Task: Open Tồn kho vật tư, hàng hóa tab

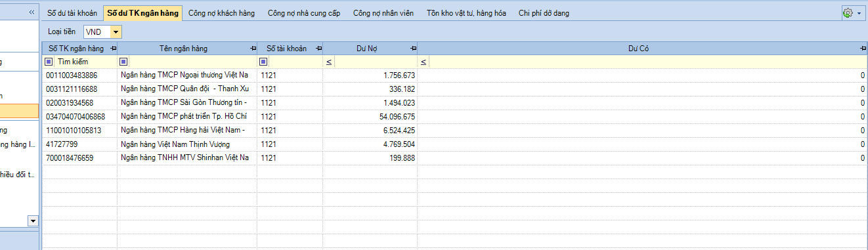Action: point(466,13)
